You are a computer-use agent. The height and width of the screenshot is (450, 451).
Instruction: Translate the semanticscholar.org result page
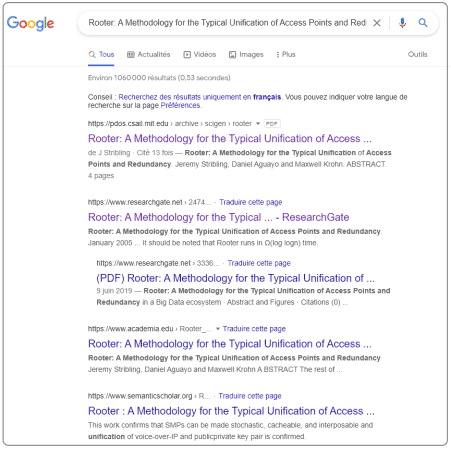tap(250, 396)
